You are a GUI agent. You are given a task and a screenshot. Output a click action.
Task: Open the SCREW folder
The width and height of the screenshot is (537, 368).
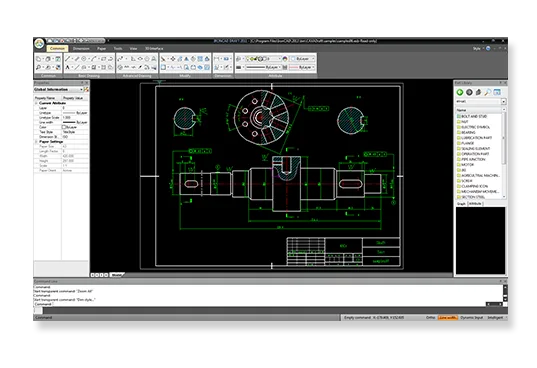[x=464, y=181]
